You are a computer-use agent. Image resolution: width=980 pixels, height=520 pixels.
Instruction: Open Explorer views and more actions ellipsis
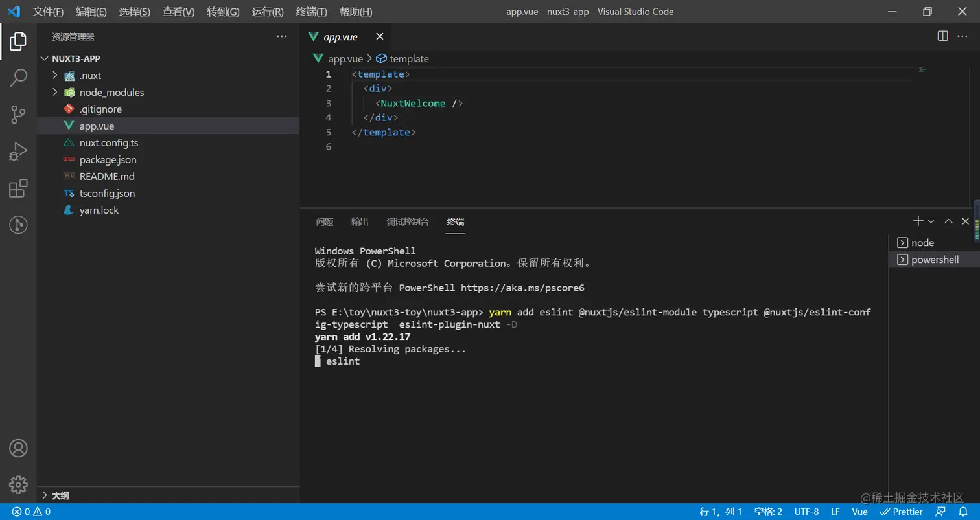(282, 37)
